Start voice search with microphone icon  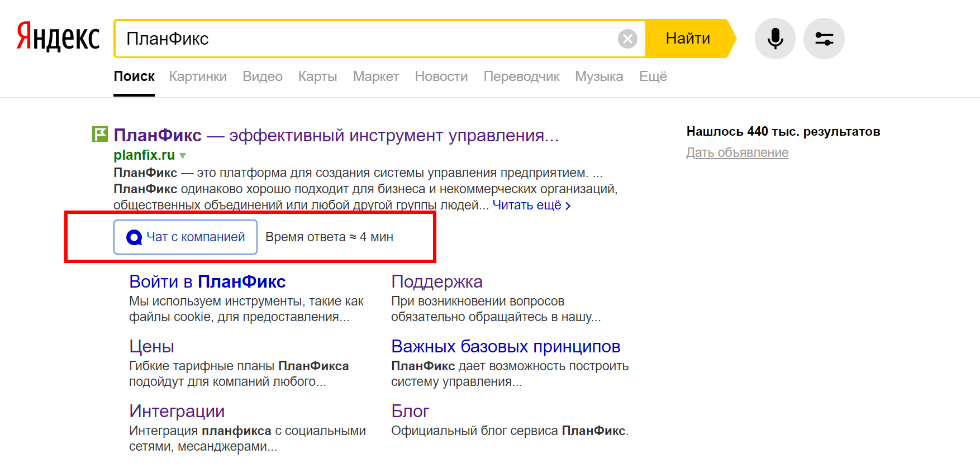pos(775,39)
